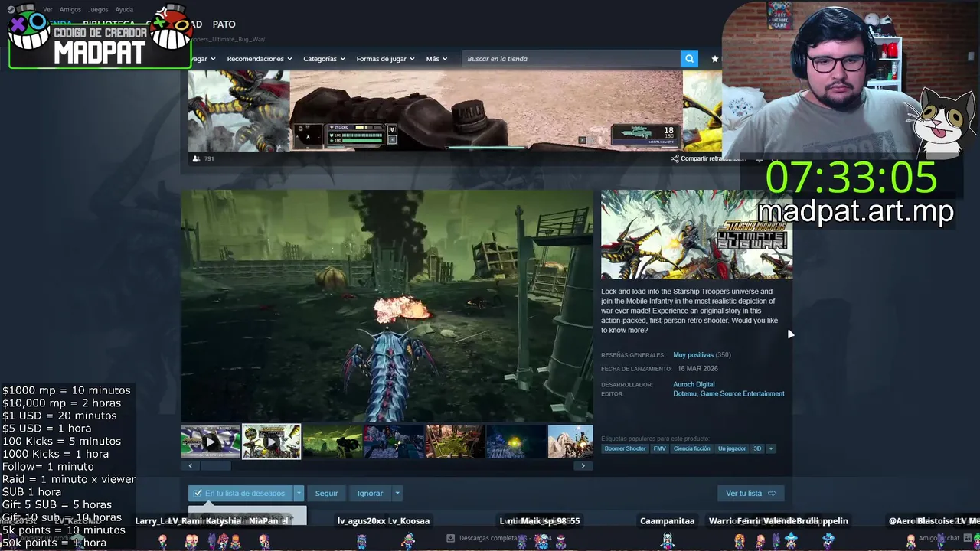The image size is (980, 551).
Task: Select the fourth screenshot thumbnail
Action: pyautogui.click(x=394, y=442)
